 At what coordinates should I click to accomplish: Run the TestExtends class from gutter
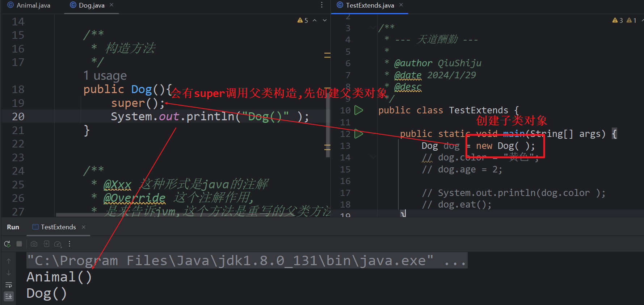[358, 110]
